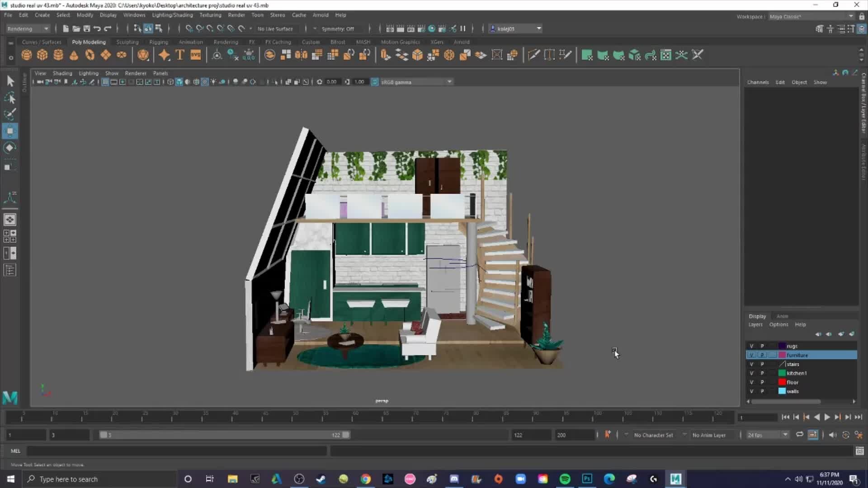This screenshot has width=868, height=488.
Task: Open Spotify from the taskbar
Action: pos(565,479)
